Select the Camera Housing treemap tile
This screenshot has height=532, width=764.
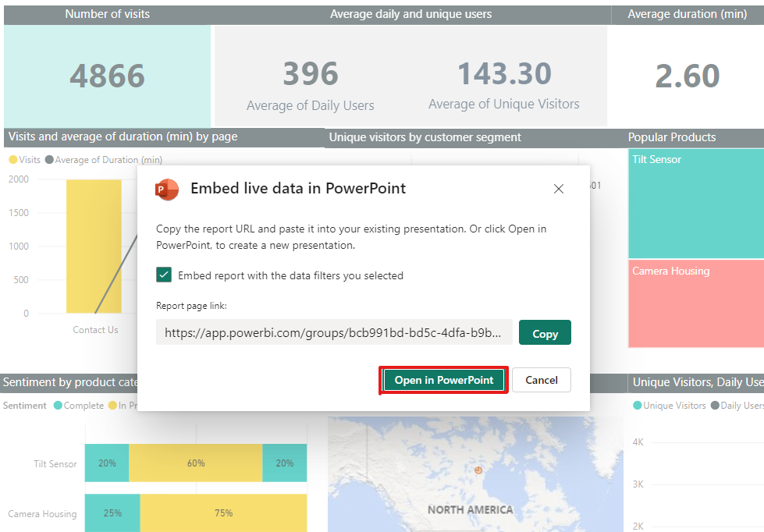(x=696, y=303)
